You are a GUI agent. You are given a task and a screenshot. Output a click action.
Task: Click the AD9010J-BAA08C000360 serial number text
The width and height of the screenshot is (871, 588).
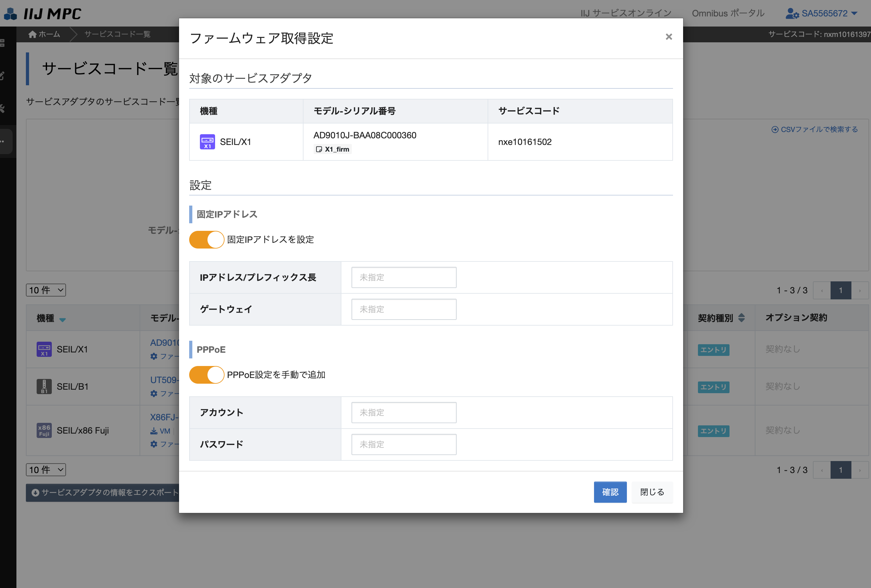tap(365, 135)
